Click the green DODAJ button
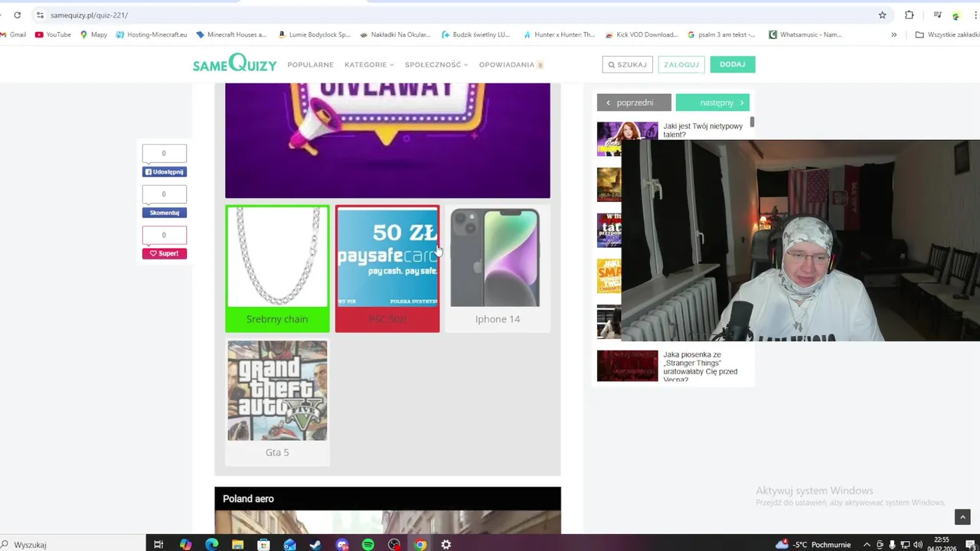 coord(733,64)
